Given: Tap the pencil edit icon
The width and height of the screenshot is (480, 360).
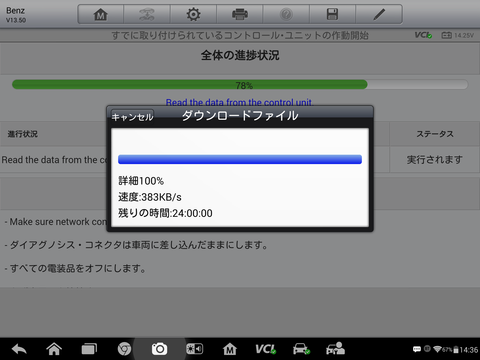Looking at the screenshot, I should click(x=379, y=14).
